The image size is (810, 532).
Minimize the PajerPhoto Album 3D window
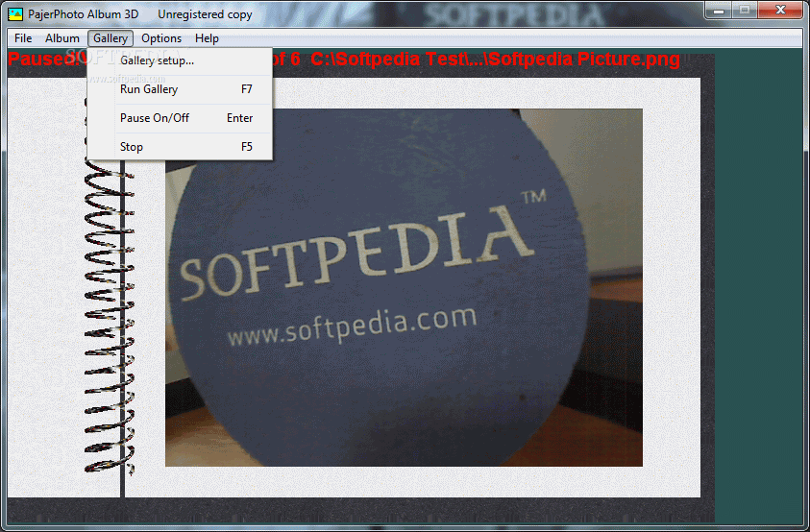tap(718, 11)
